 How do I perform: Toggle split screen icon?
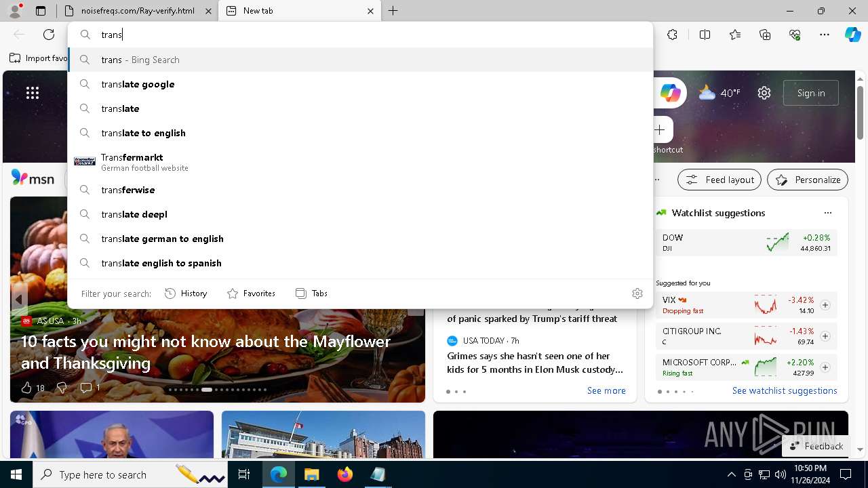point(705,35)
